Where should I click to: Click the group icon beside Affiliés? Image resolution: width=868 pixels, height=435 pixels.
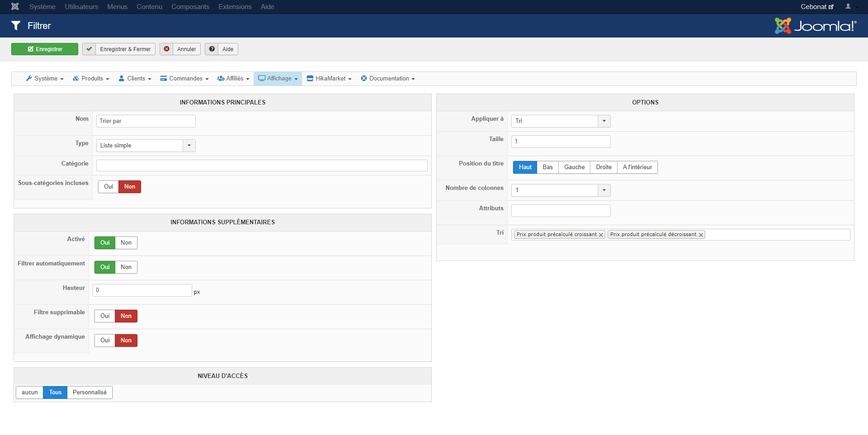pos(221,78)
